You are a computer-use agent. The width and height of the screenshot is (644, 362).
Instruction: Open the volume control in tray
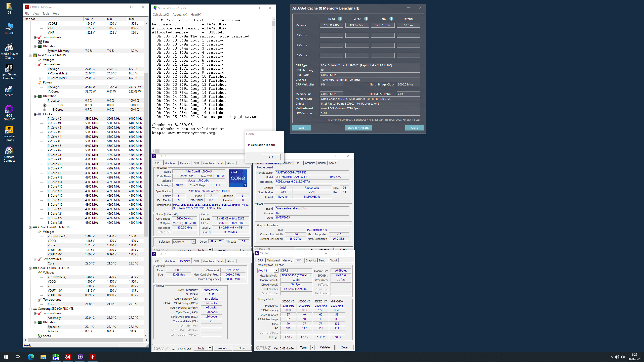coord(623,357)
